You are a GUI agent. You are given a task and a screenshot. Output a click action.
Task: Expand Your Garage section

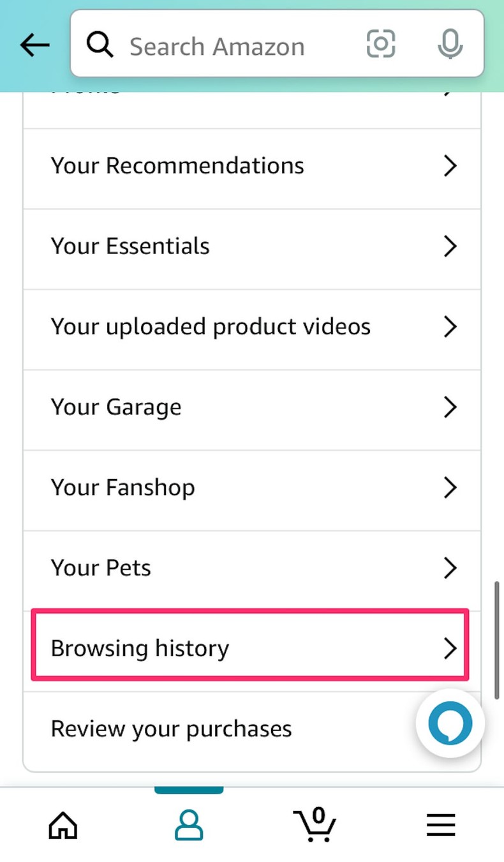point(252,407)
